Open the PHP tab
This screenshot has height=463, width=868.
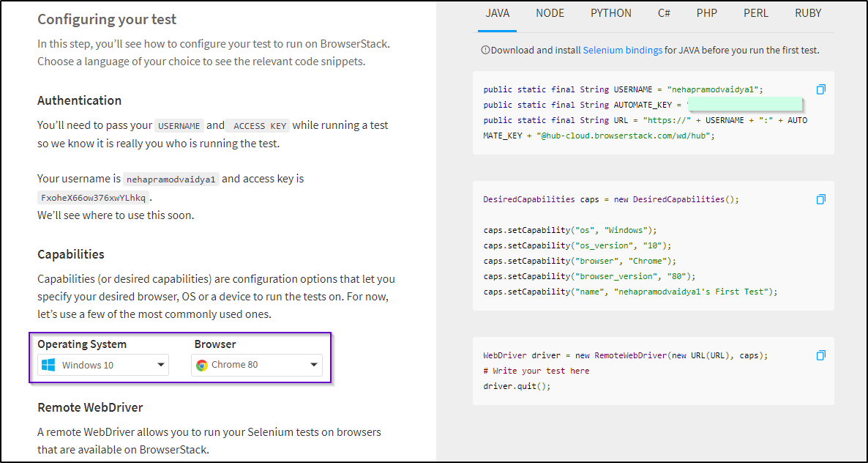[x=706, y=12]
